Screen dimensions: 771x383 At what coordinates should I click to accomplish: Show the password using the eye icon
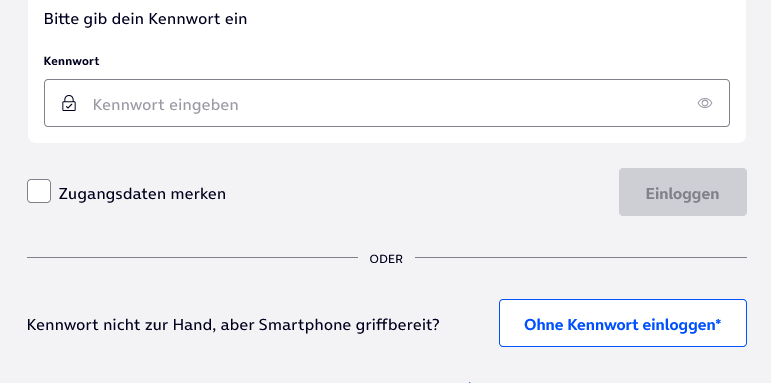705,103
